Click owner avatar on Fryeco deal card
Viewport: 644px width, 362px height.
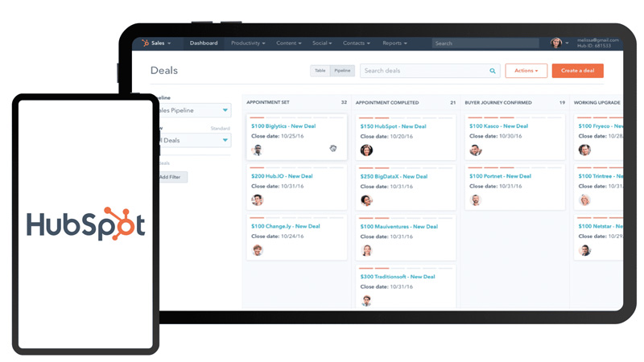(x=584, y=150)
